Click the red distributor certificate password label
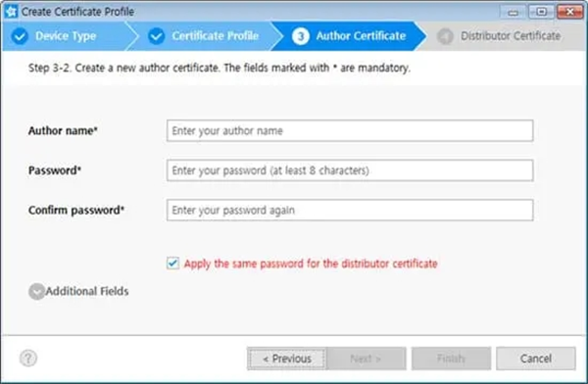 click(311, 264)
